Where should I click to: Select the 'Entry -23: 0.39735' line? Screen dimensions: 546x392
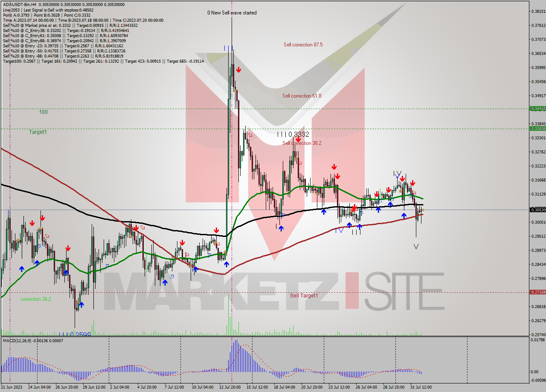[63, 46]
